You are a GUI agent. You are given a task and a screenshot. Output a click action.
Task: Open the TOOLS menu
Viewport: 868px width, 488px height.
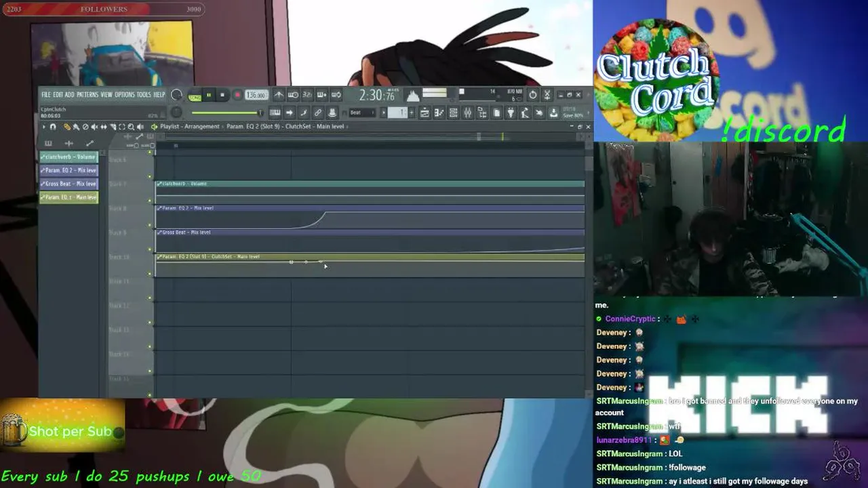144,95
